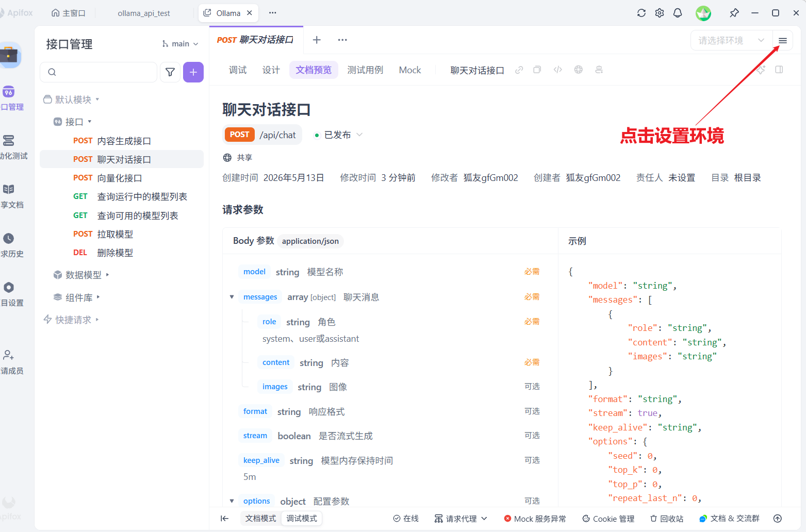Switch to 文档模式 toggle

coord(260,519)
